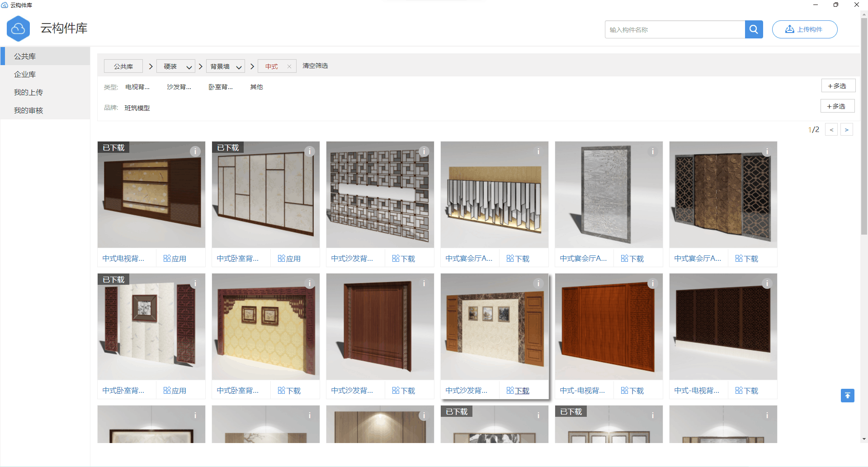Viewport: 868px width, 467px height.
Task: Go to the previous page arrow
Action: 831,130
